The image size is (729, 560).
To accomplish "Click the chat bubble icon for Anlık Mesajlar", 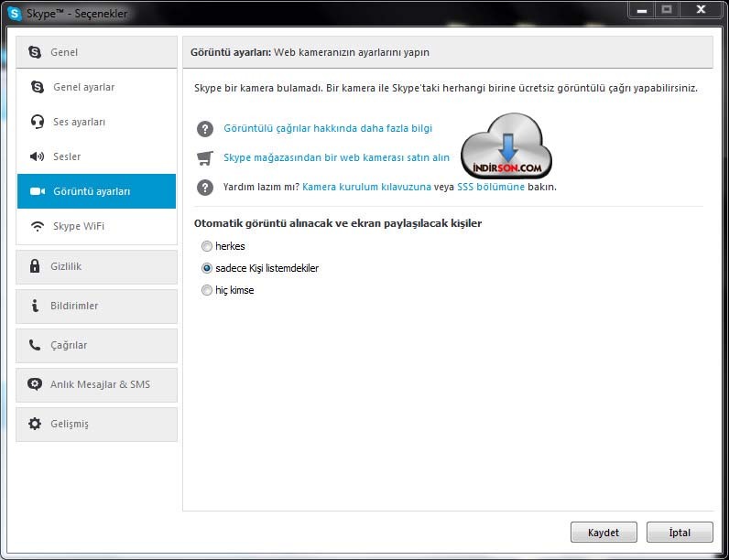I will pos(35,384).
